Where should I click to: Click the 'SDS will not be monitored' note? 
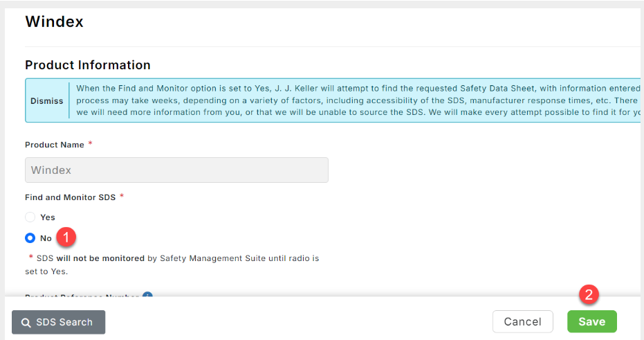coord(172,265)
